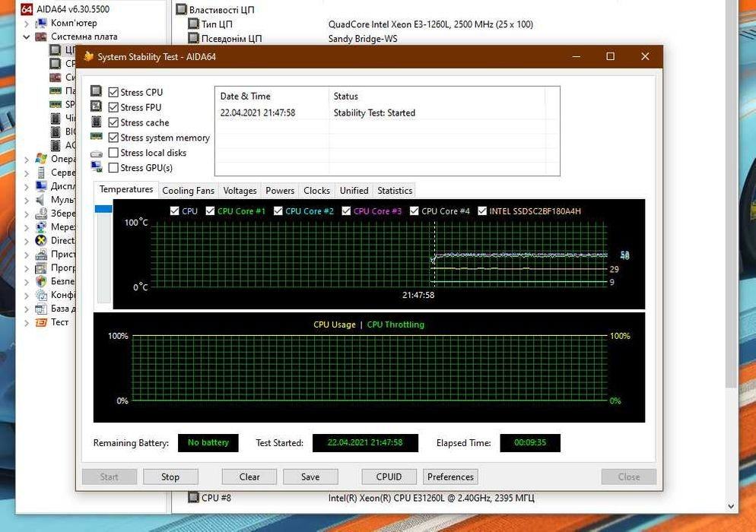Click the CPU #8 chip icon in the main window
756x532 pixels.
pos(193,497)
